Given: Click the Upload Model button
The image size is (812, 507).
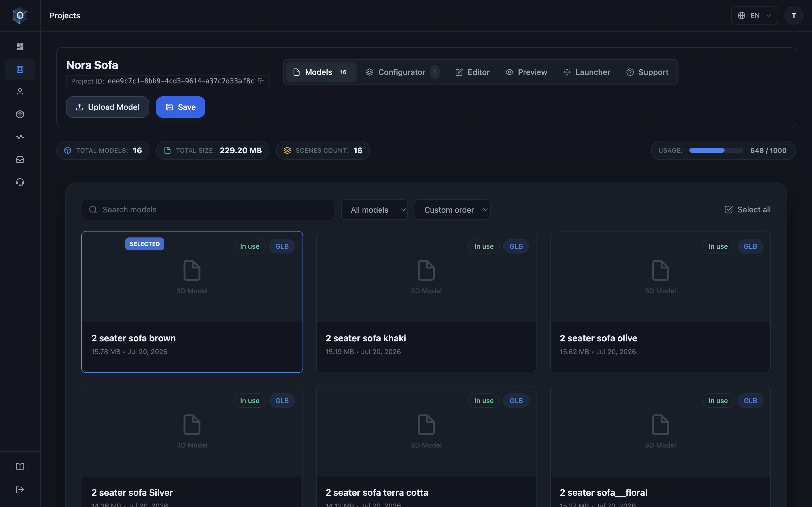Looking at the screenshot, I should click(107, 107).
